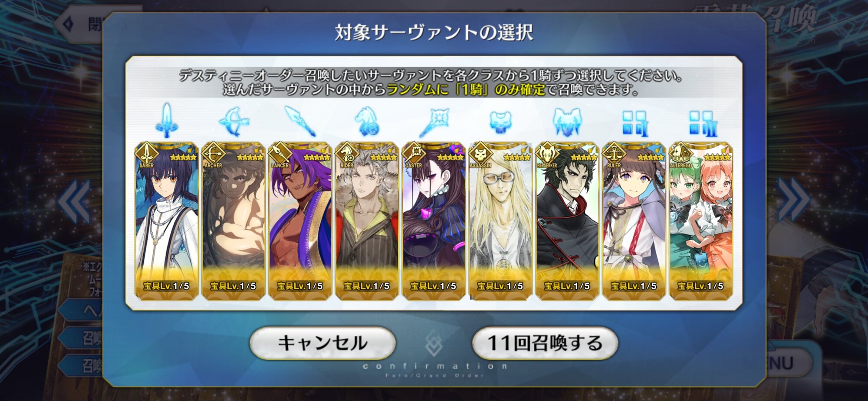Choose the purple-haired Lancer servant card

[x=300, y=221]
